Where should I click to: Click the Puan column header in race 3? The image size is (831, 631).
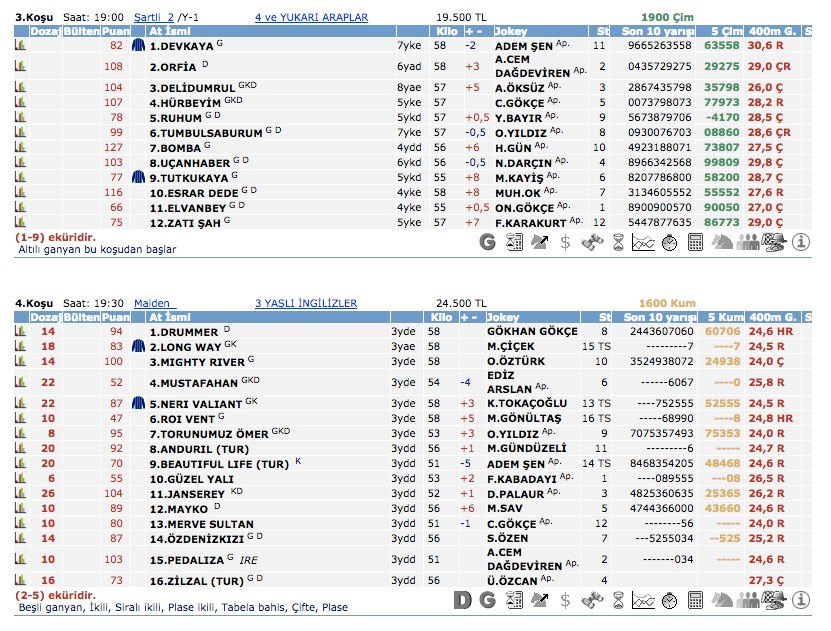115,32
